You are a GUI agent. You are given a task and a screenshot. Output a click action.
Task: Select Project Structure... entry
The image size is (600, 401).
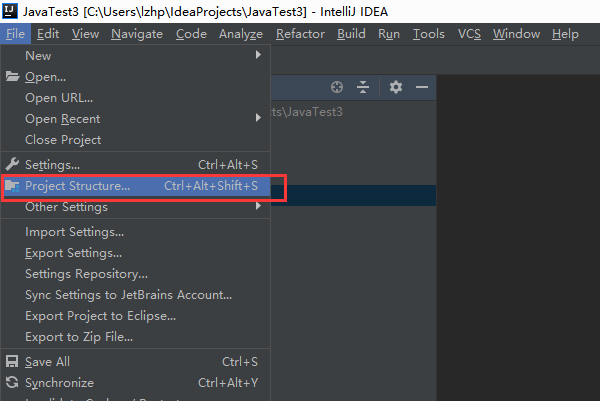(135, 186)
